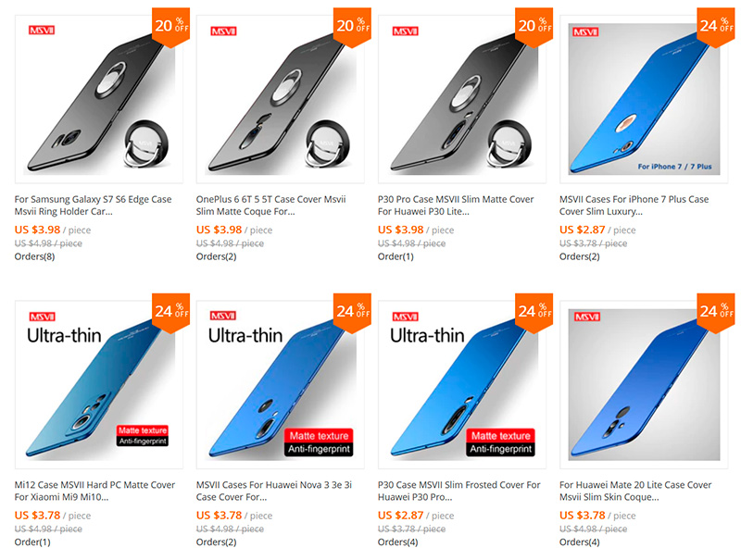This screenshot has width=741, height=560.
Task: Open the Mi12 Ultra-thin case image
Action: 99,384
